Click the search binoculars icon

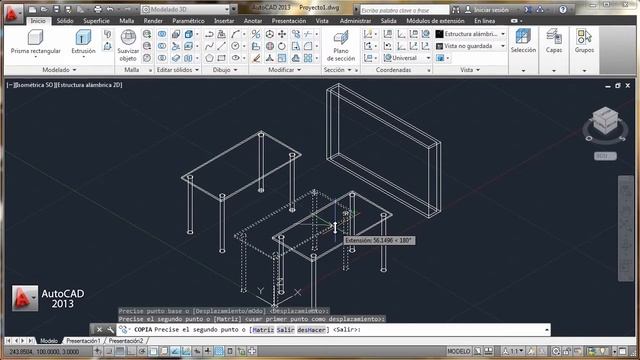pyautogui.click(x=456, y=9)
